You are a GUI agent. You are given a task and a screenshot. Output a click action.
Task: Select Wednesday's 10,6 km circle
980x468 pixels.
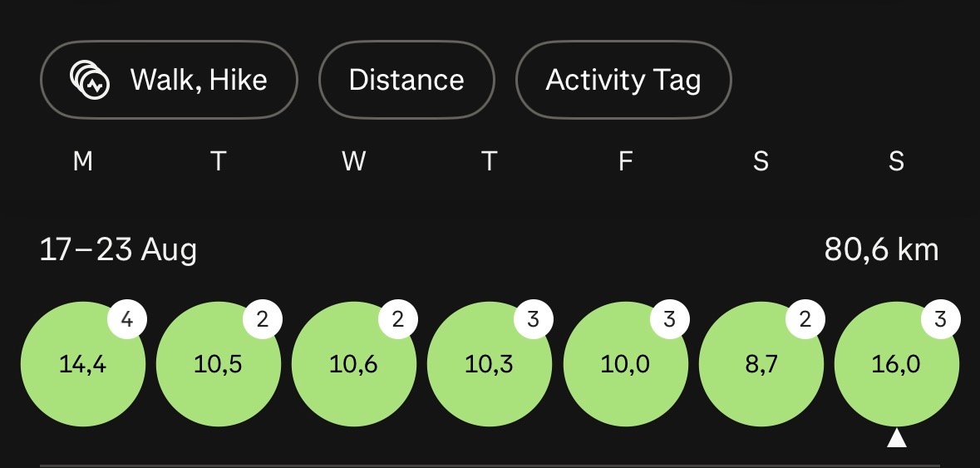point(354,363)
